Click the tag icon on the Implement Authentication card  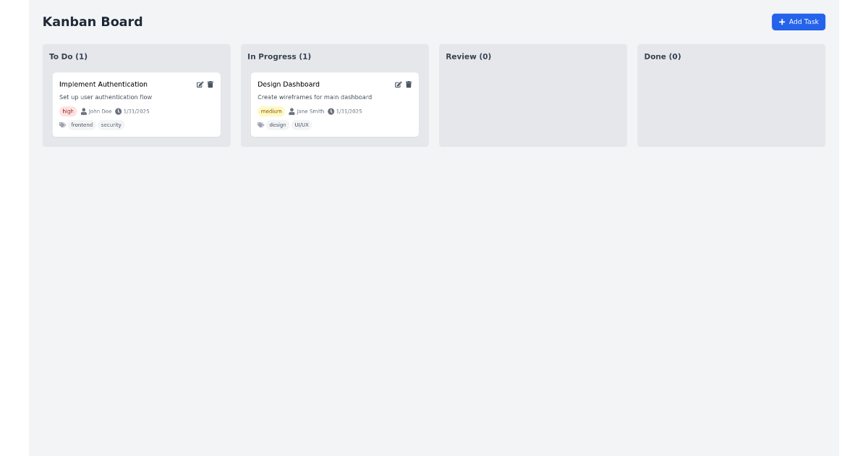pyautogui.click(x=62, y=124)
